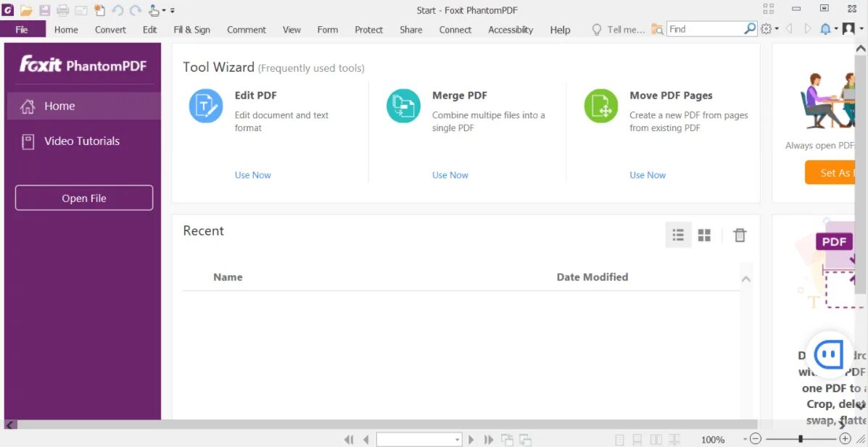This screenshot has height=447, width=868.
Task: Open the dropdown arrow beside the bell
Action: click(836, 29)
